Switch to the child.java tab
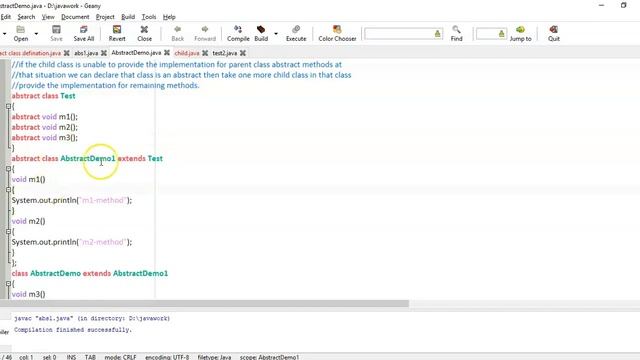The image size is (640, 360). coord(187,53)
